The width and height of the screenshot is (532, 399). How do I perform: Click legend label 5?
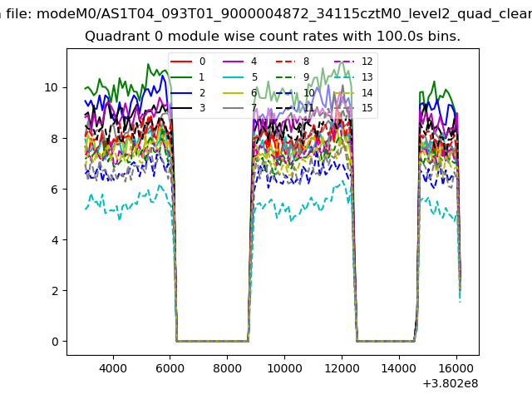[x=254, y=77]
